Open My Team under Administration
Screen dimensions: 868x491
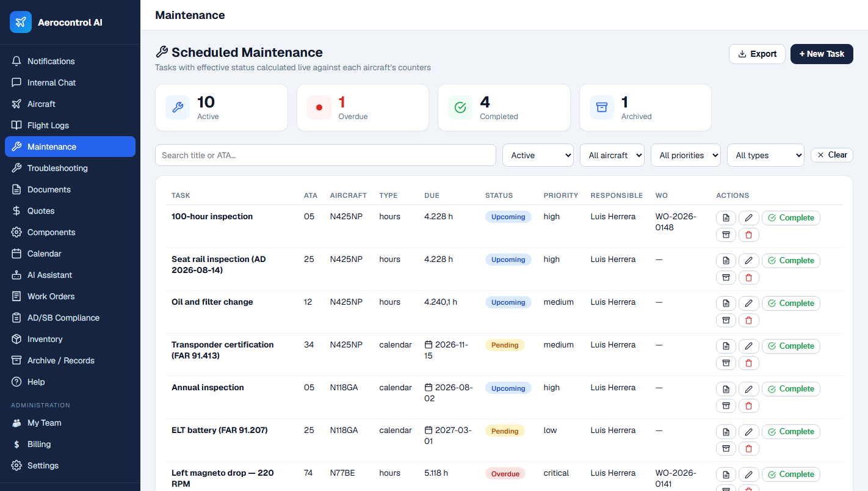point(70,423)
